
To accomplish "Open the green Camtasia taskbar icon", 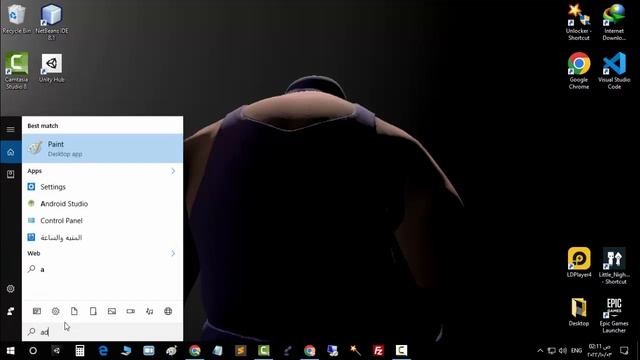I will (x=264, y=351).
